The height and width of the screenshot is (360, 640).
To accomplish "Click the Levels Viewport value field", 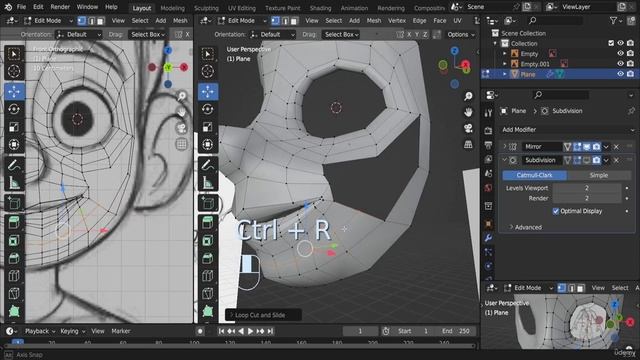I will point(587,188).
